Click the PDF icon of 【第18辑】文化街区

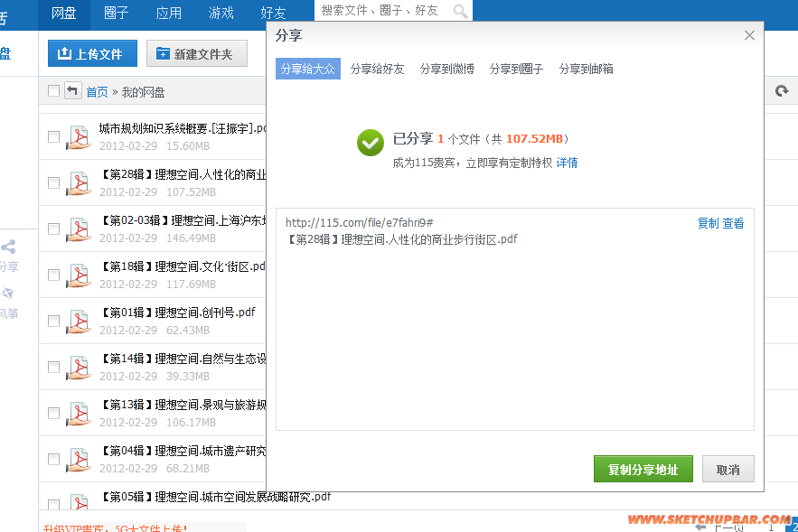tap(79, 275)
